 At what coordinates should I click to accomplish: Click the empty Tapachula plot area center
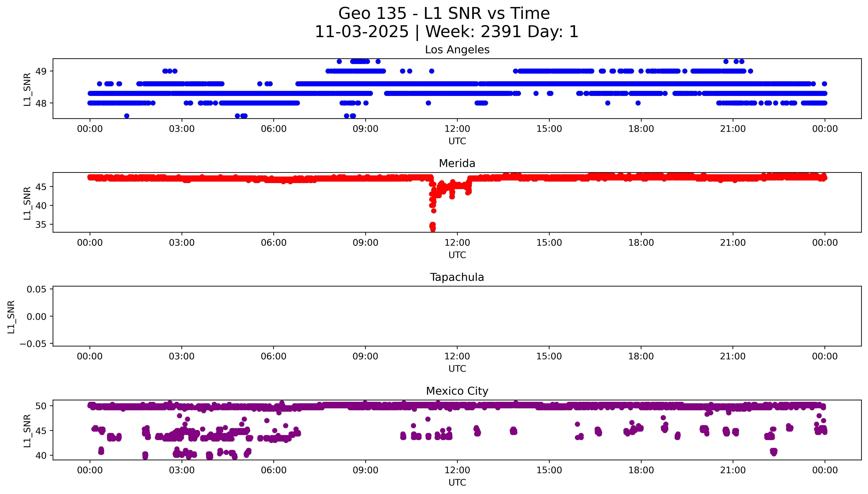(x=457, y=316)
